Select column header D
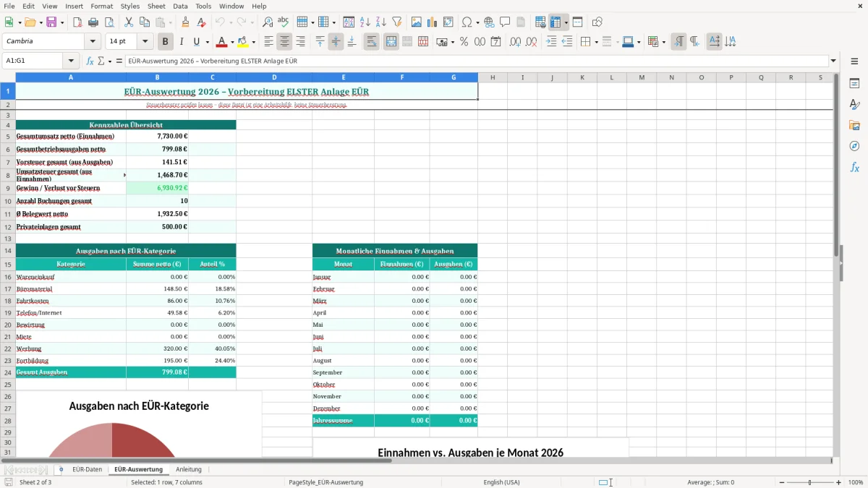 (x=274, y=77)
